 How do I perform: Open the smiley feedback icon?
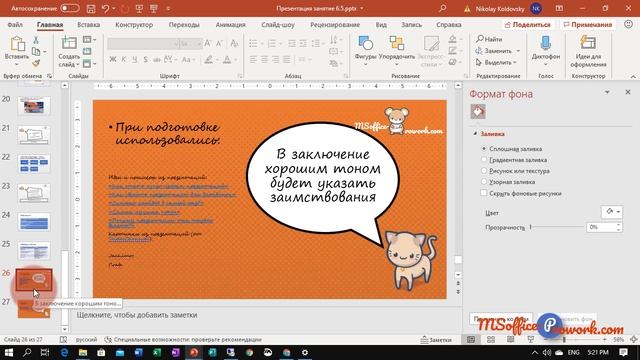[629, 24]
